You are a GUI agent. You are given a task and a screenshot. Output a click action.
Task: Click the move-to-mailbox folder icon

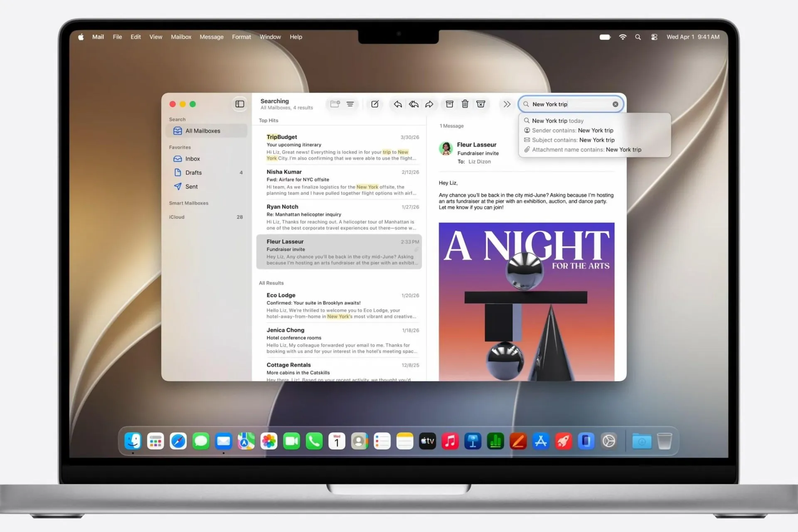coord(335,104)
